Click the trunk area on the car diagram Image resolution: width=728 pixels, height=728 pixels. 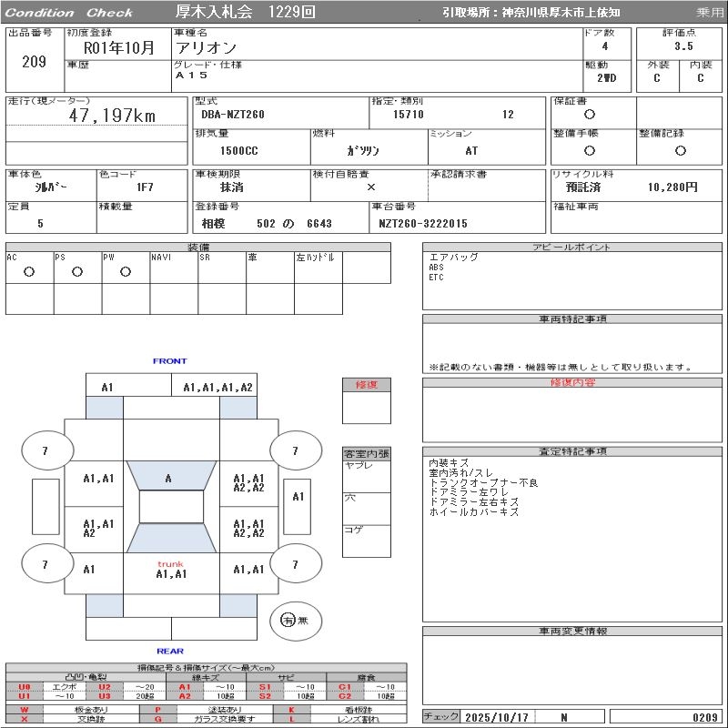[x=171, y=570]
